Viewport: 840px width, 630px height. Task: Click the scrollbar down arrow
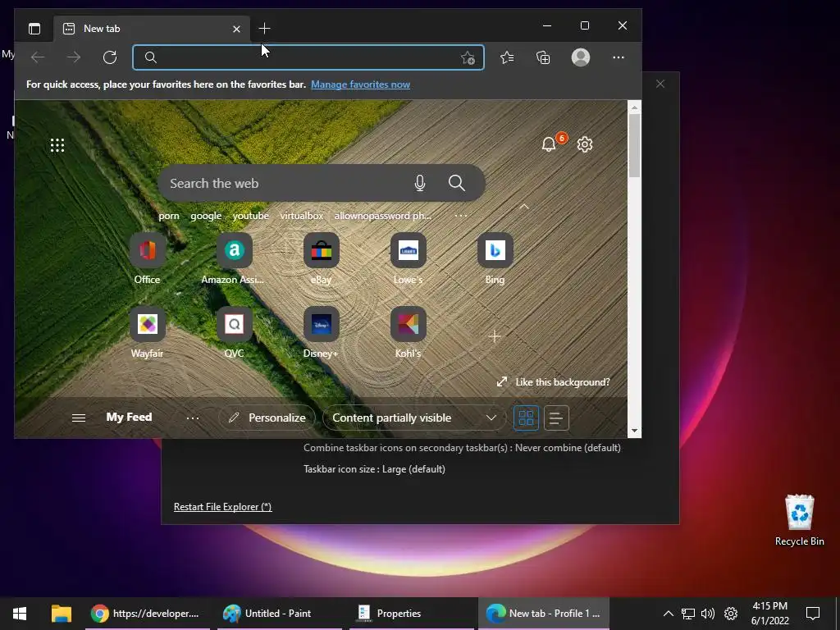tap(634, 431)
